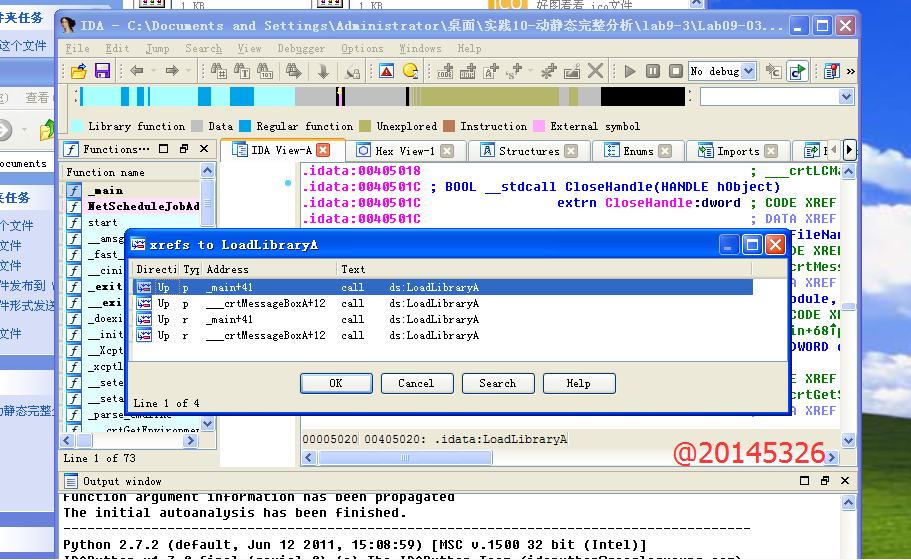Close the IDA View-A tab

[323, 151]
